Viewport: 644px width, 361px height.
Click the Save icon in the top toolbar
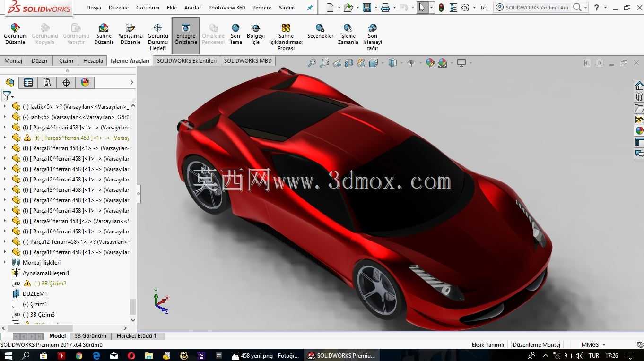[x=366, y=8]
